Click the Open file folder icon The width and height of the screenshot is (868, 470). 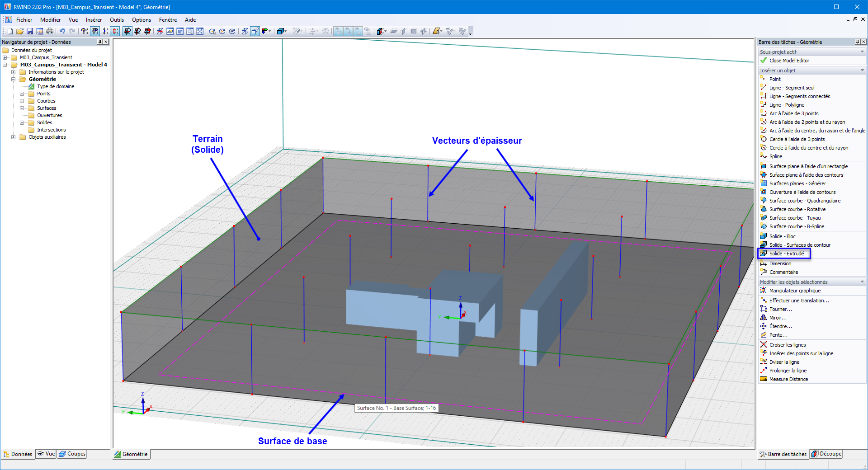point(20,31)
